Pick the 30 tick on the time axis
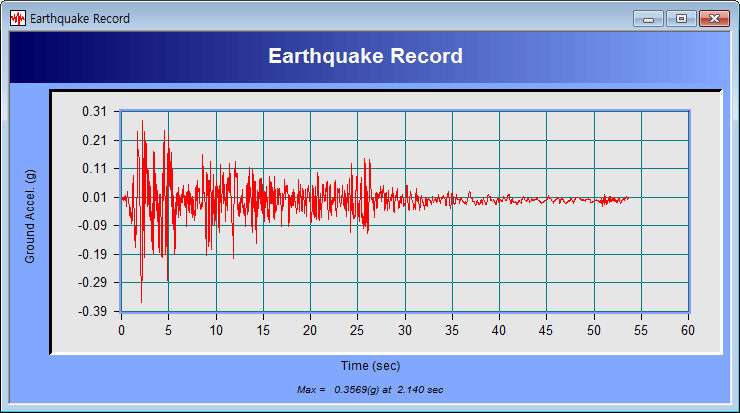740x413 pixels. click(405, 329)
